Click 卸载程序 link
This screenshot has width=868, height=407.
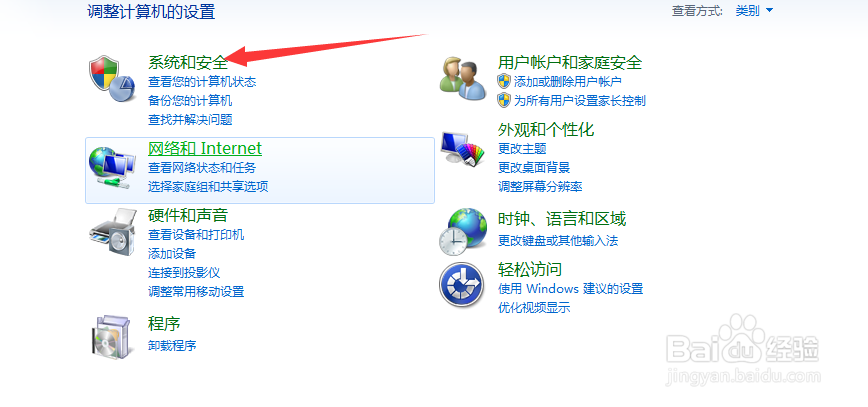tap(172, 346)
